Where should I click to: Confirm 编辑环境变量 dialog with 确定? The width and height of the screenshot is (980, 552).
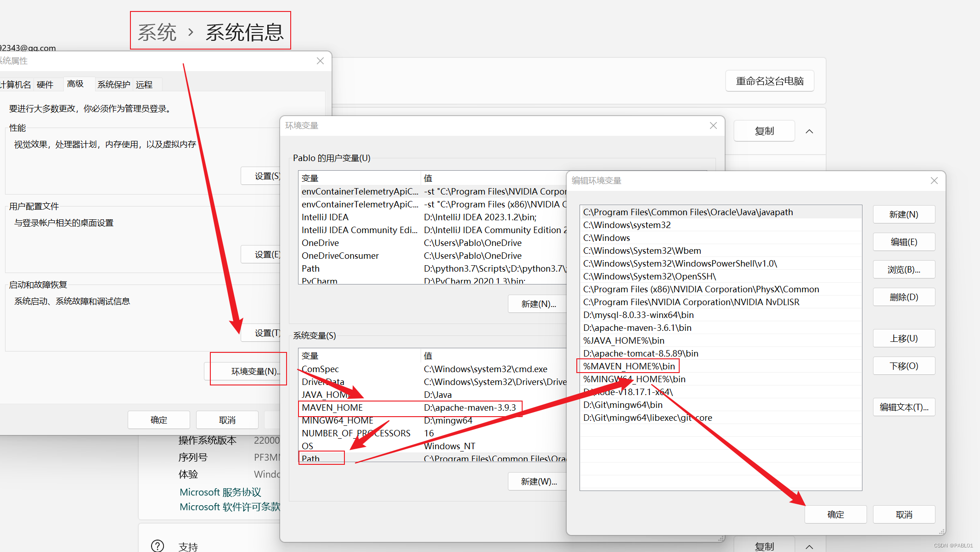click(835, 514)
